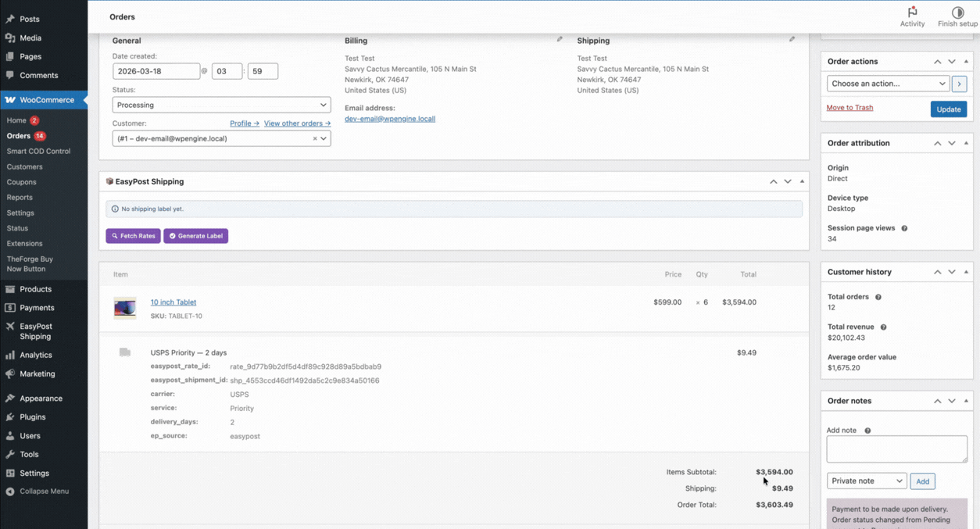The height and width of the screenshot is (529, 980).
Task: Open the Processing order status dropdown
Action: (x=221, y=105)
